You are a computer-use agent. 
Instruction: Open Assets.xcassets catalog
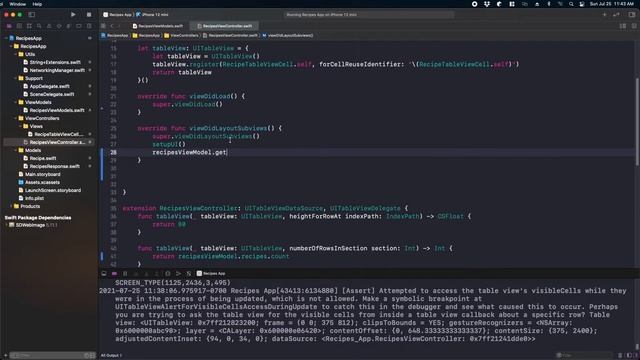[39, 182]
